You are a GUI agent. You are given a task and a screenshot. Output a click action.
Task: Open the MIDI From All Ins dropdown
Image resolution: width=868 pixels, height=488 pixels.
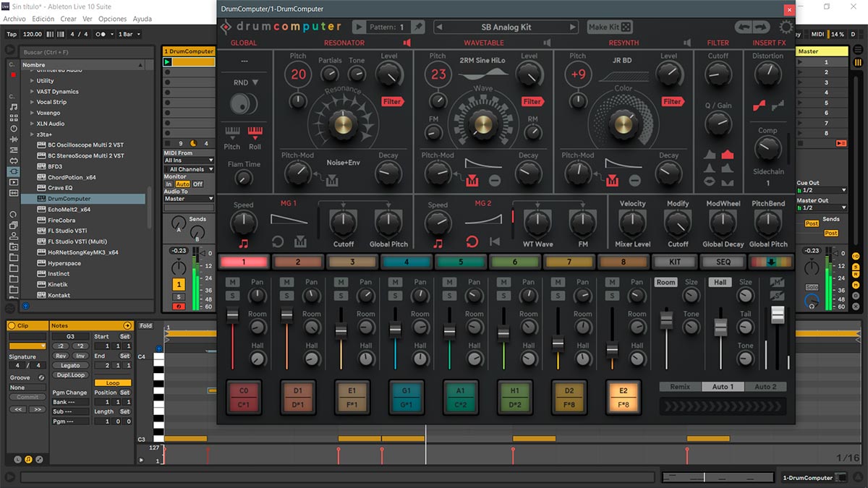point(189,160)
